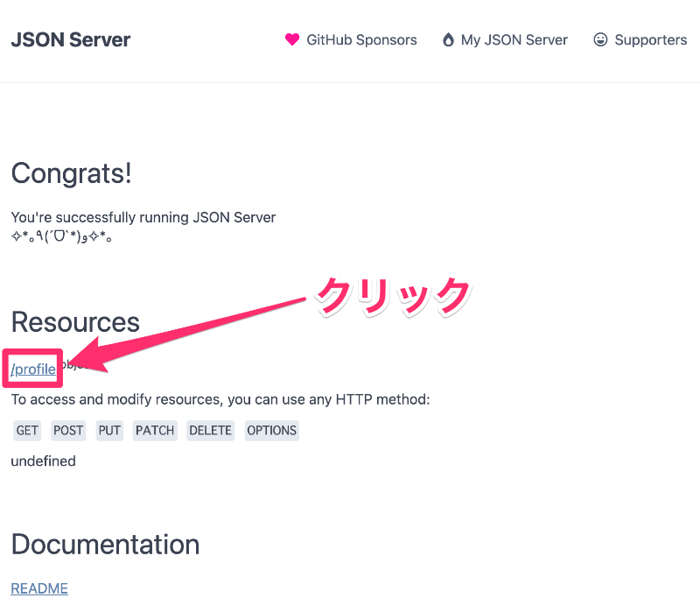Click the pink heart icon

pos(292,40)
